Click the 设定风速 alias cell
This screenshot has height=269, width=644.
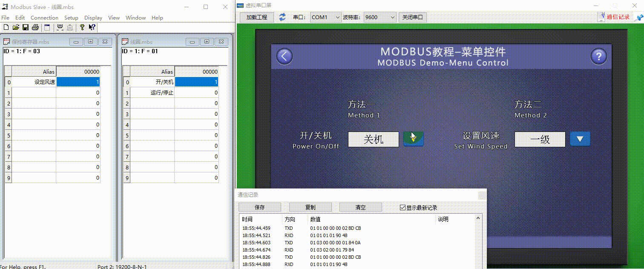(34, 82)
